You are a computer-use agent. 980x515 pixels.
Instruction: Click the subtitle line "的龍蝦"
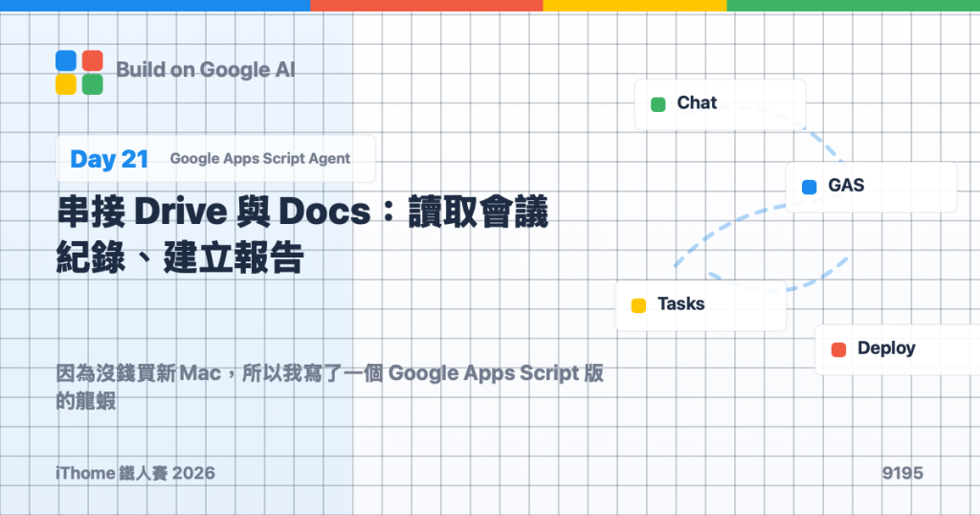click(86, 401)
